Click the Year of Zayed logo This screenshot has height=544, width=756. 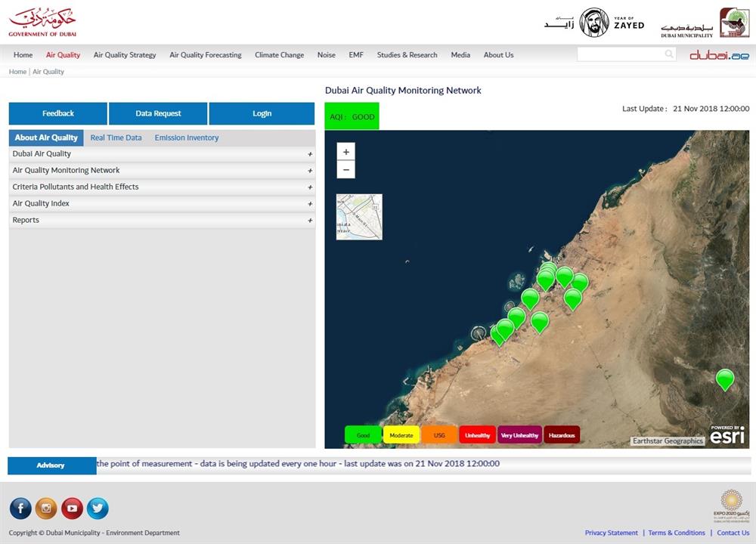(x=594, y=23)
